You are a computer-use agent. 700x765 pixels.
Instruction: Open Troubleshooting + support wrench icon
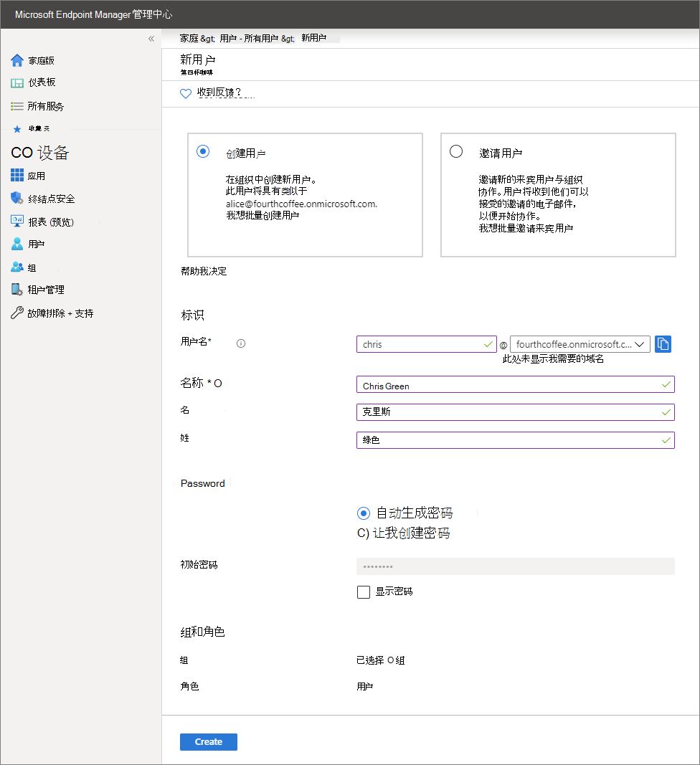(x=17, y=313)
